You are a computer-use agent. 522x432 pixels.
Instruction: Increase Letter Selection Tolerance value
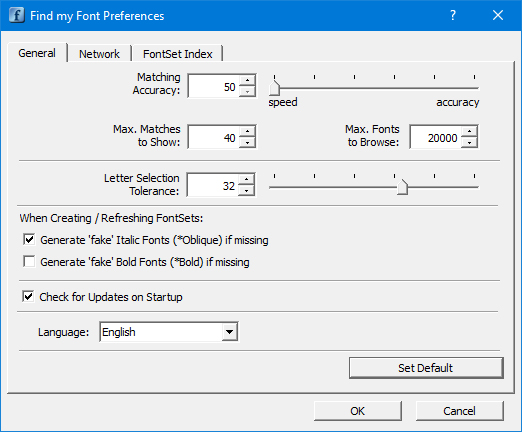(247, 179)
